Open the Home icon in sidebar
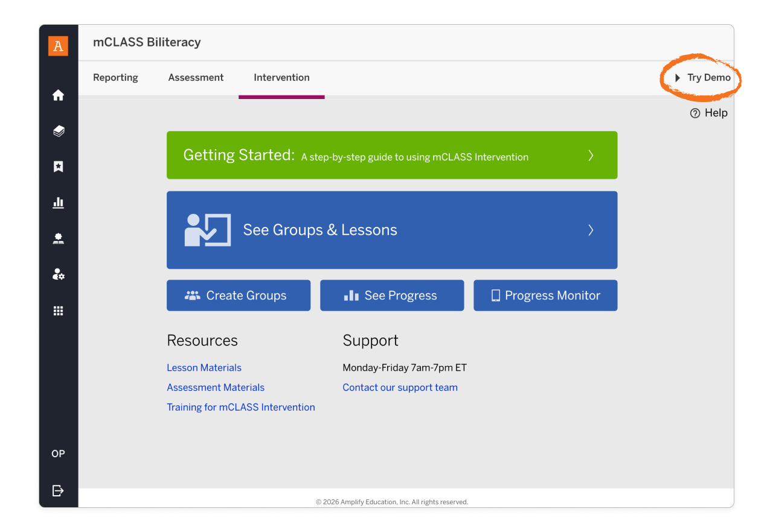The width and height of the screenshot is (773, 532). click(58, 95)
